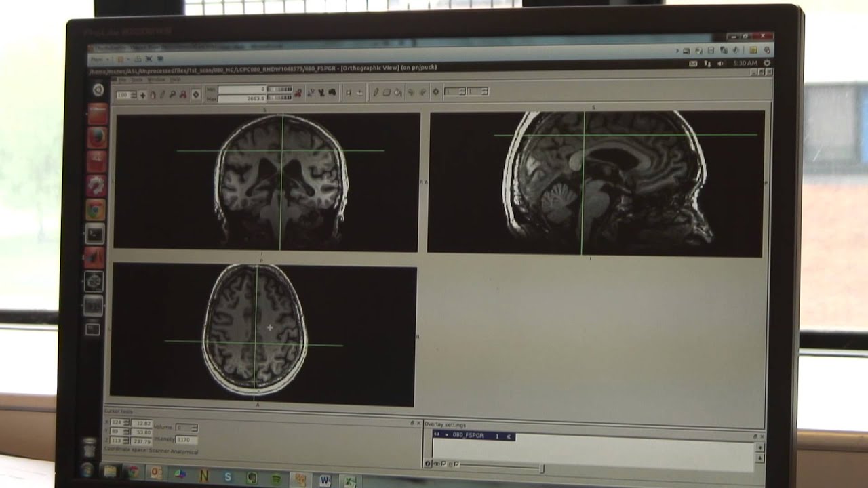868x488 pixels.
Task: Open the Terminal from Ubuntu launcher
Action: 94,235
